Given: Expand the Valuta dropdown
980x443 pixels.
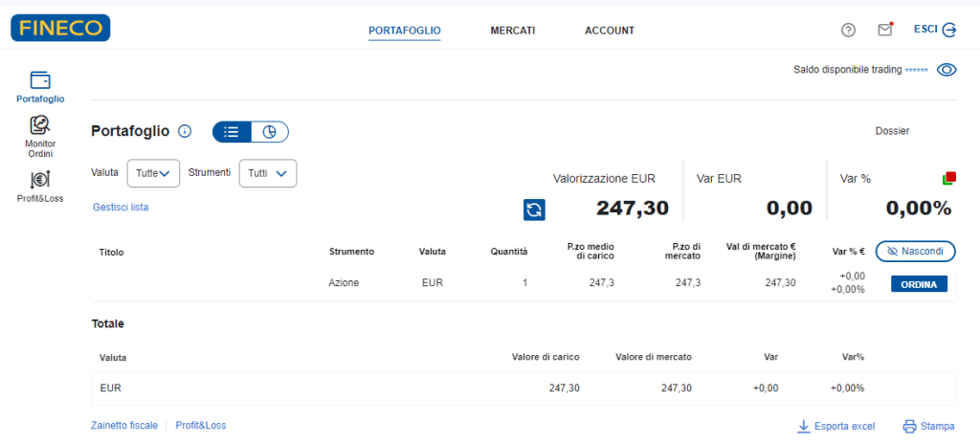Looking at the screenshot, I should click(153, 173).
